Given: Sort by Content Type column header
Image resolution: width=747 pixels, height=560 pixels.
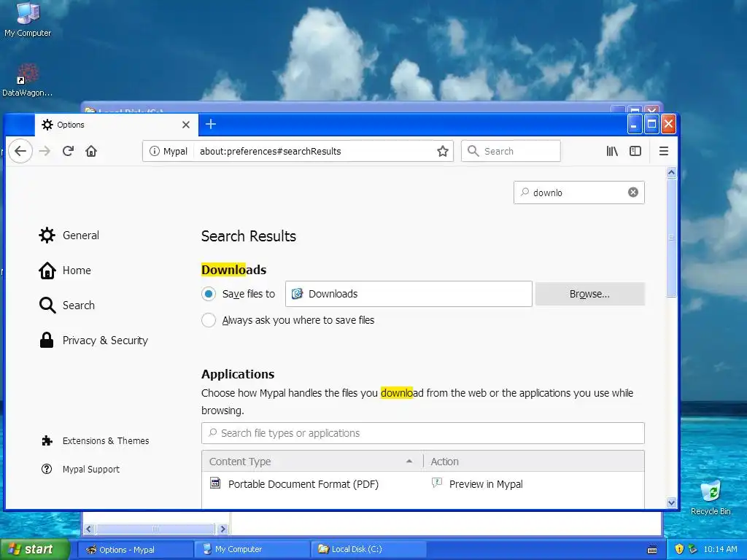Looking at the screenshot, I should 312,462.
